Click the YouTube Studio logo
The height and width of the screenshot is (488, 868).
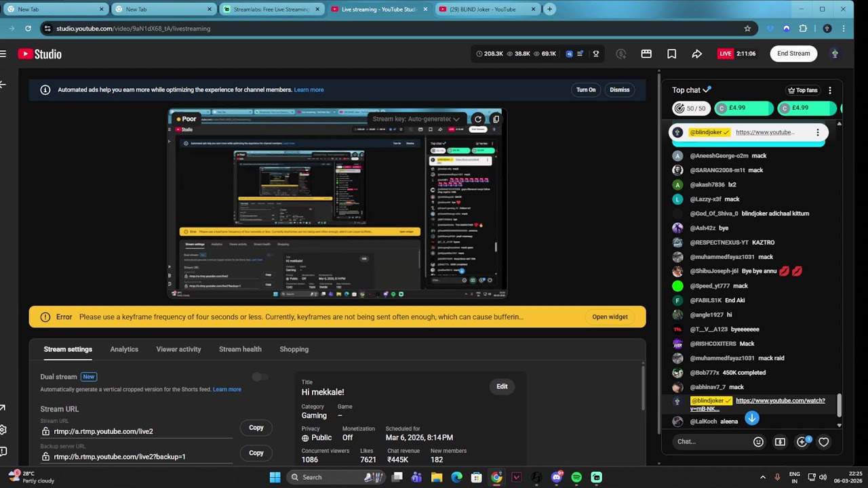(39, 54)
